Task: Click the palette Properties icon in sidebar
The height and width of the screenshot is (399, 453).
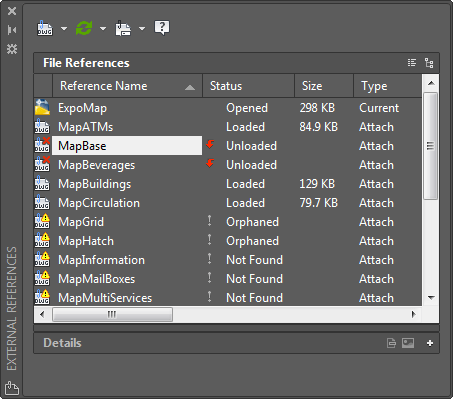Action: 12,49
